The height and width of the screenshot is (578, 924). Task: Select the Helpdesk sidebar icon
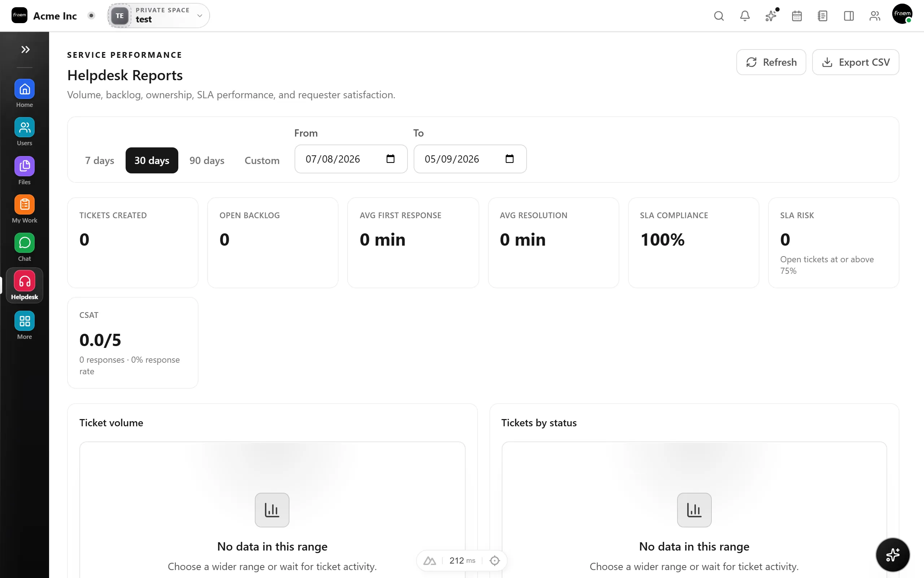[25, 282]
